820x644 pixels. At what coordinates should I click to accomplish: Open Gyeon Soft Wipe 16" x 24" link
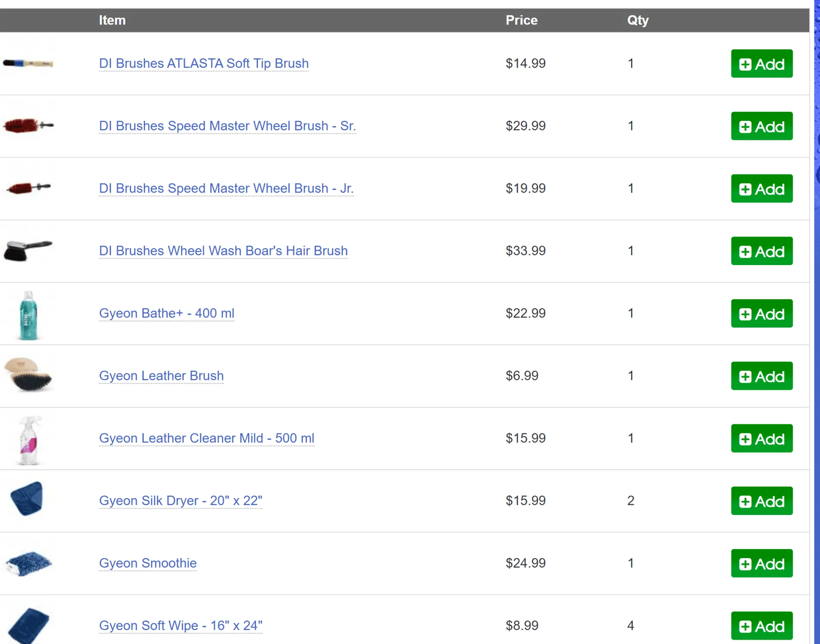coord(181,625)
